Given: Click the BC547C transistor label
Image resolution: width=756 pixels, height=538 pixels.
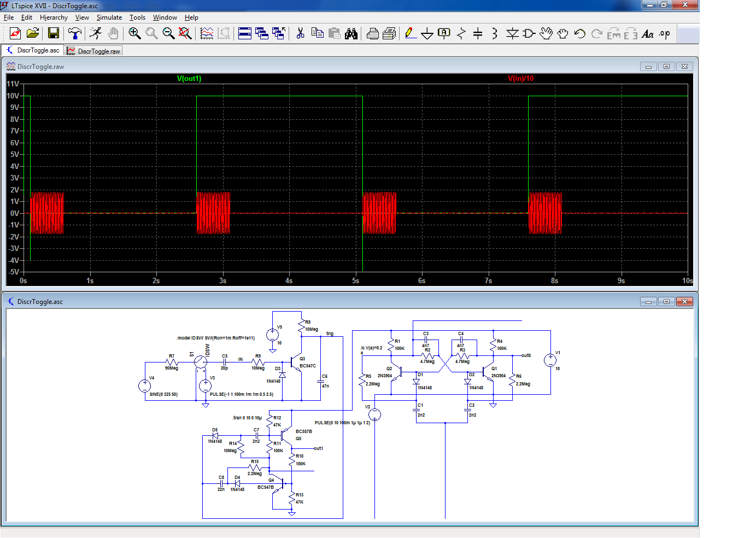Looking at the screenshot, I should pos(308,366).
